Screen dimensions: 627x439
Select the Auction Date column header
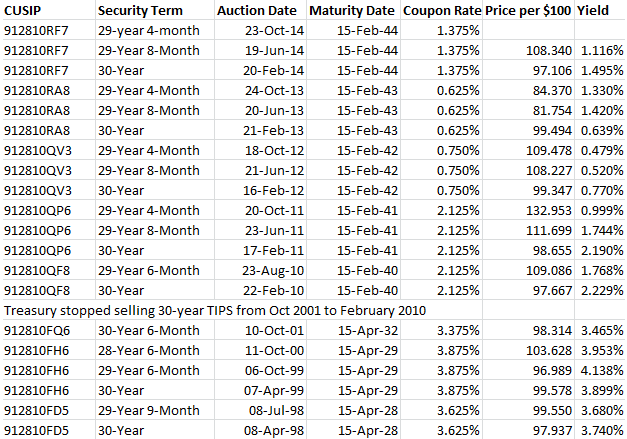(x=257, y=12)
